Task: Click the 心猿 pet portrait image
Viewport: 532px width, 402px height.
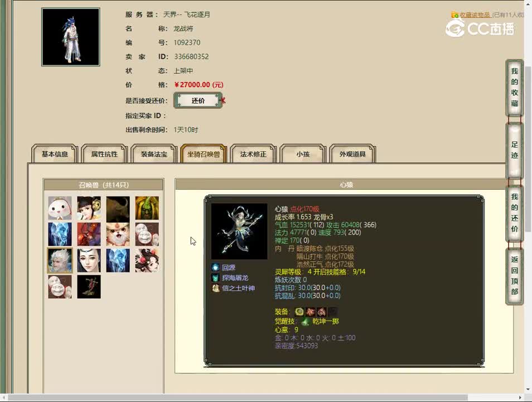Action: pos(239,231)
